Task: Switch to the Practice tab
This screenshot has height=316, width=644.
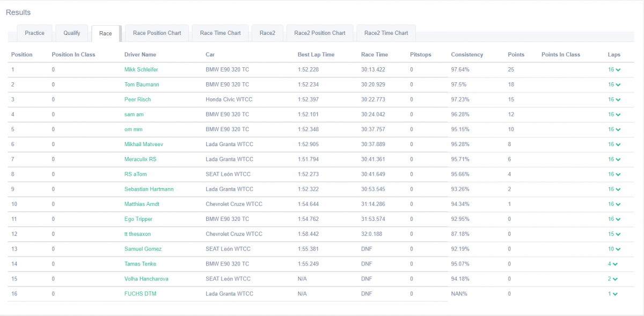Action: tap(34, 33)
